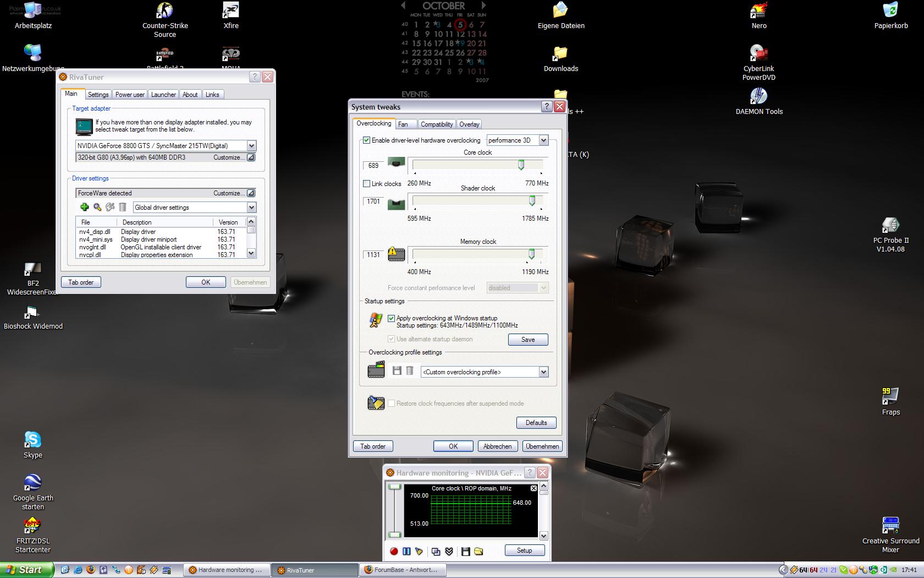Viewport: 924px width, 578px height.
Task: Open the Xfire desktop shortcut
Action: tap(231, 16)
